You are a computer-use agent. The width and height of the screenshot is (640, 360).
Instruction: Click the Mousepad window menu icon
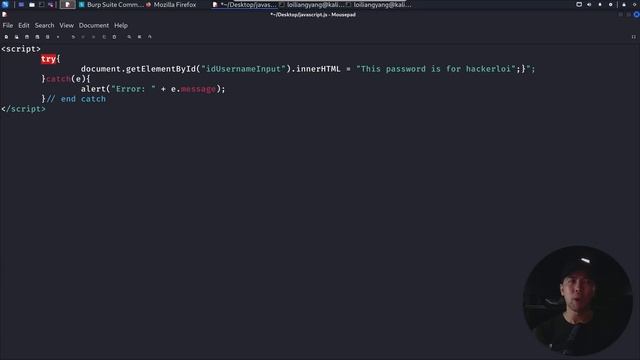tap(4, 14)
